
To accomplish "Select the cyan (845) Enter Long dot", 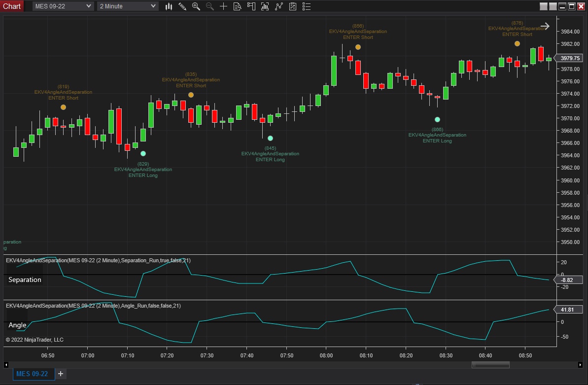I will click(x=271, y=138).
